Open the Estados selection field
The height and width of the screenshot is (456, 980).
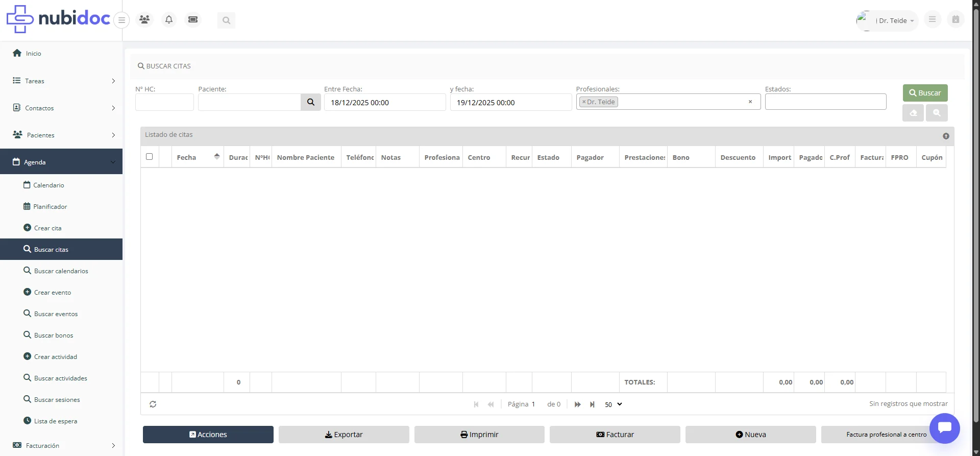[825, 102]
